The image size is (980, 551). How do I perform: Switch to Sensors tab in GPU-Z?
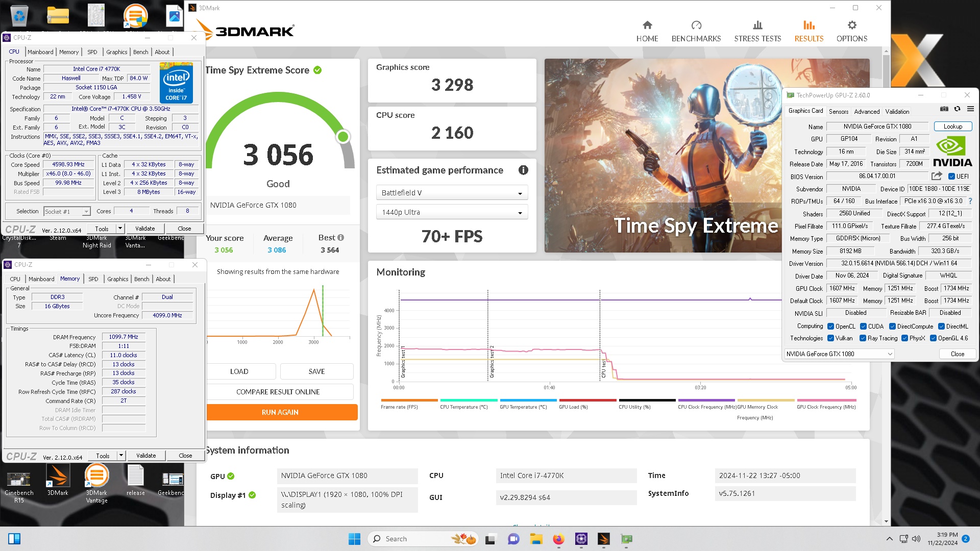click(x=839, y=112)
